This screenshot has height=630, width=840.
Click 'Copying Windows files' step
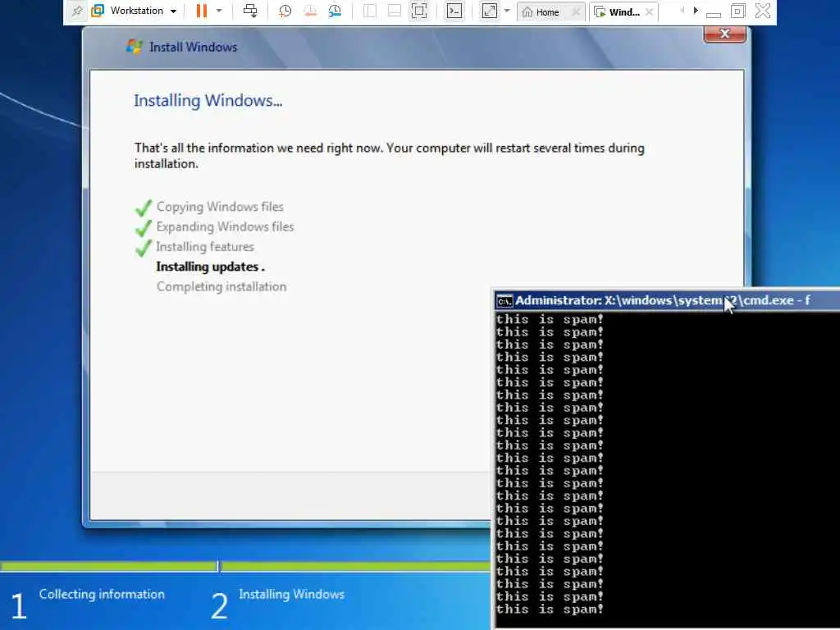point(220,207)
